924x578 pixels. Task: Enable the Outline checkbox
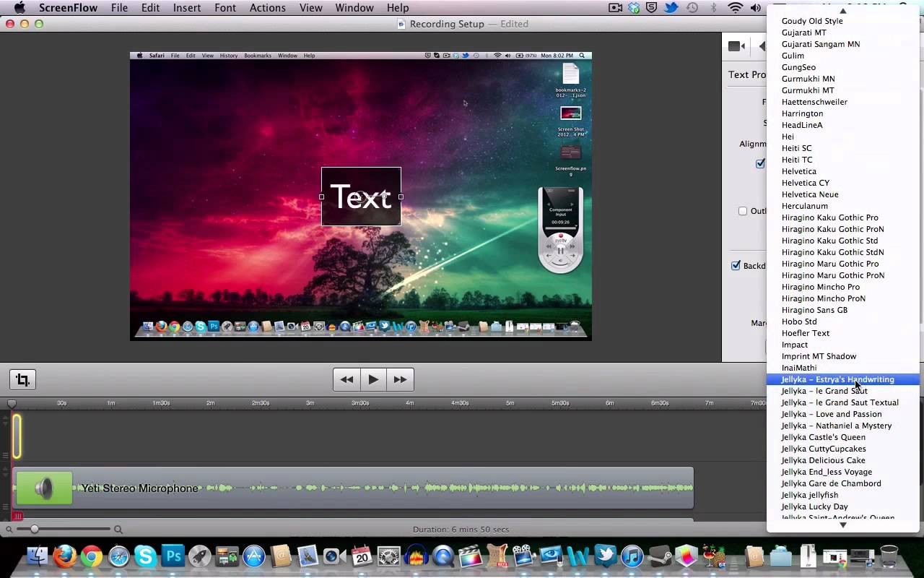pos(743,211)
